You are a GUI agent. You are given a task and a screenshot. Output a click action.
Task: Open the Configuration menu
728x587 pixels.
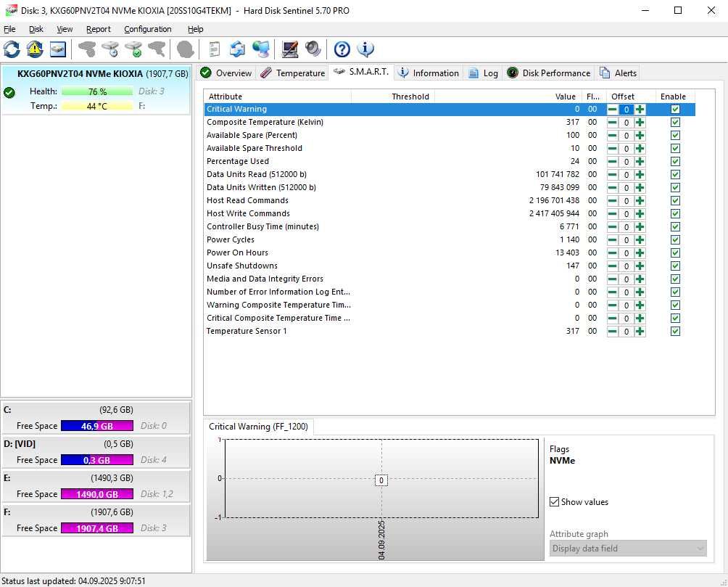click(148, 29)
